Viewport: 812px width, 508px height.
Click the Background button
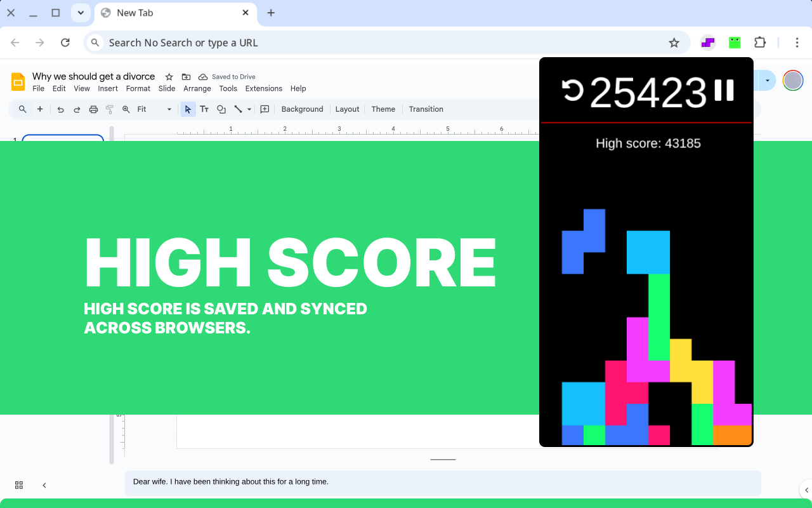[x=302, y=109]
